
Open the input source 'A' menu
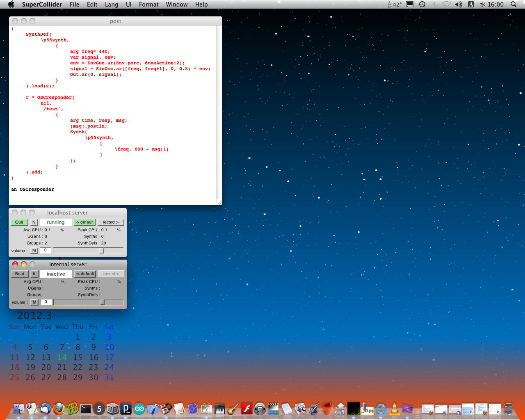pyautogui.click(x=471, y=5)
